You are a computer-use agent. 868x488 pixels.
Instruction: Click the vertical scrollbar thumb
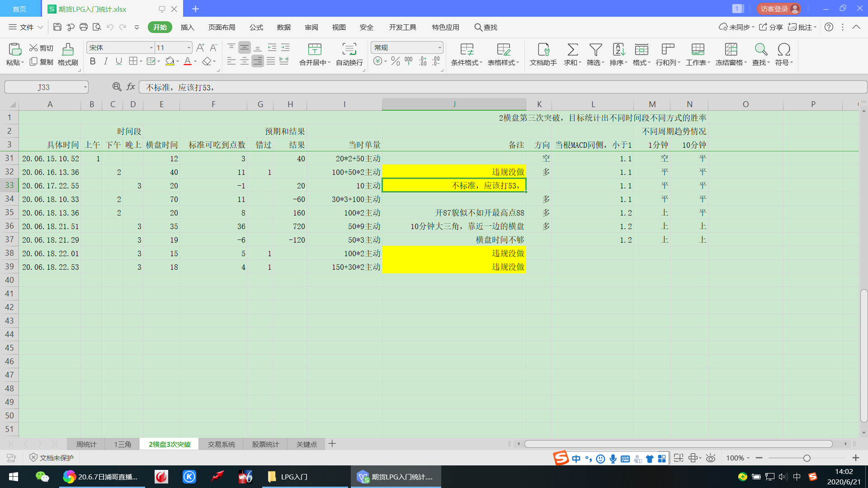863,356
